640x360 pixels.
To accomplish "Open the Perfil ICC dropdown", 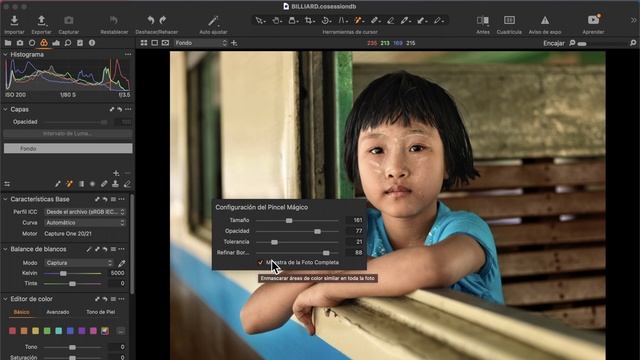I will (85, 212).
